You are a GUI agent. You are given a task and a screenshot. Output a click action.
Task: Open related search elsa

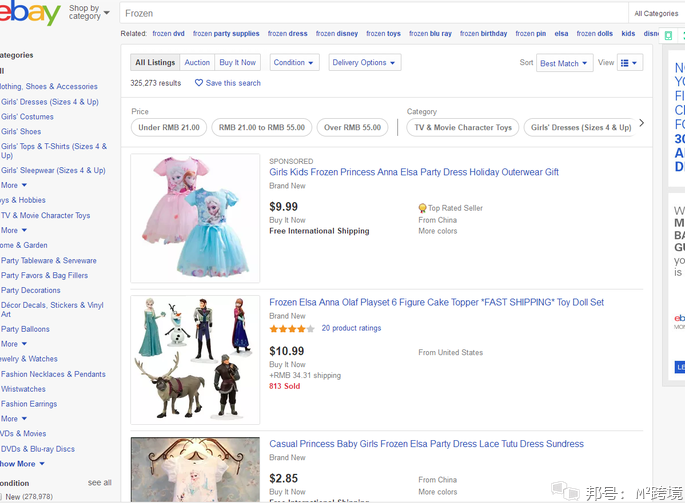coord(561,34)
